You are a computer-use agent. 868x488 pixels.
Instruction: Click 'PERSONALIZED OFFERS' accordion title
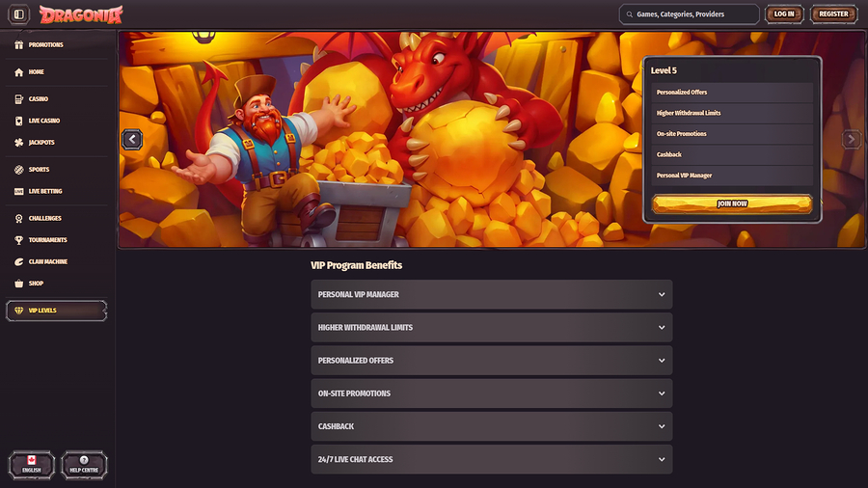point(355,361)
